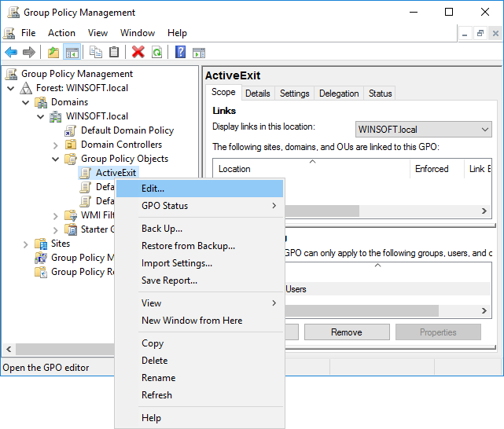Open the View submenu in context menu
The height and width of the screenshot is (429, 504).
(199, 303)
